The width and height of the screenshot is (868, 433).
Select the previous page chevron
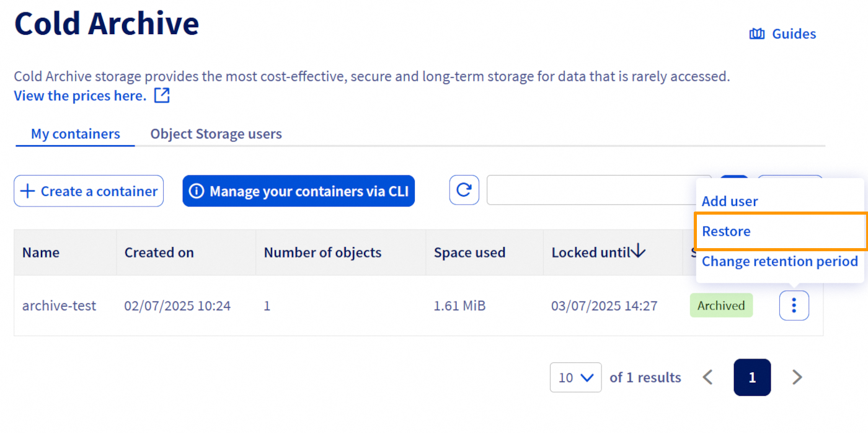click(707, 377)
